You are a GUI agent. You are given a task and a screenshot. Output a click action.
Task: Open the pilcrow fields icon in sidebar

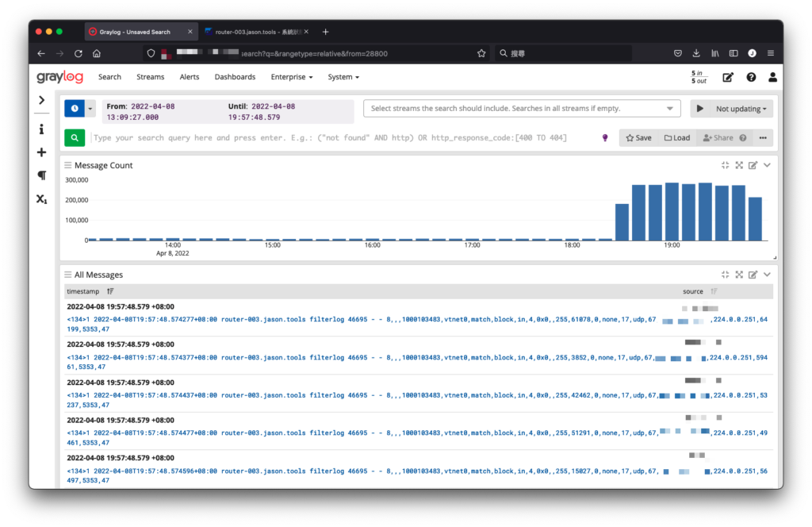pyautogui.click(x=42, y=175)
